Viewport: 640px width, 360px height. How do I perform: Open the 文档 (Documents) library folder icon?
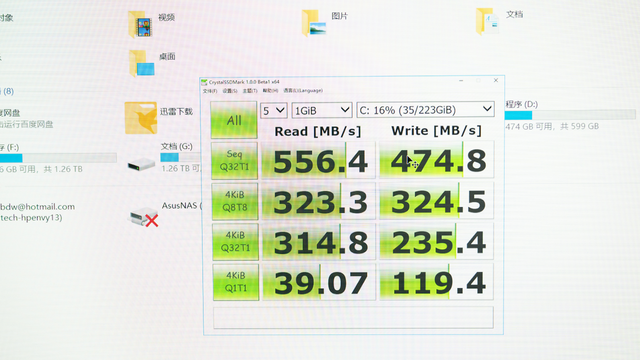click(488, 22)
